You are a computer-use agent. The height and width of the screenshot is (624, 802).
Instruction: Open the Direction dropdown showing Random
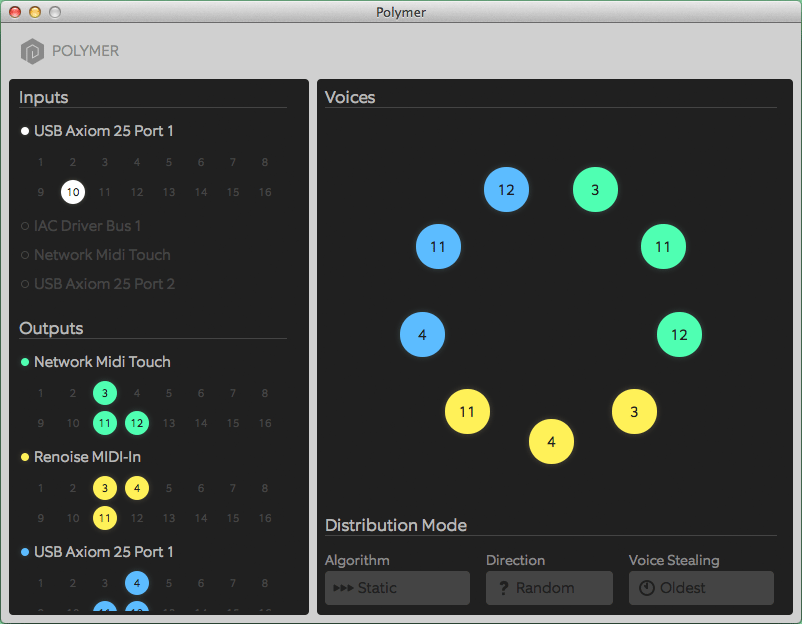pyautogui.click(x=549, y=588)
